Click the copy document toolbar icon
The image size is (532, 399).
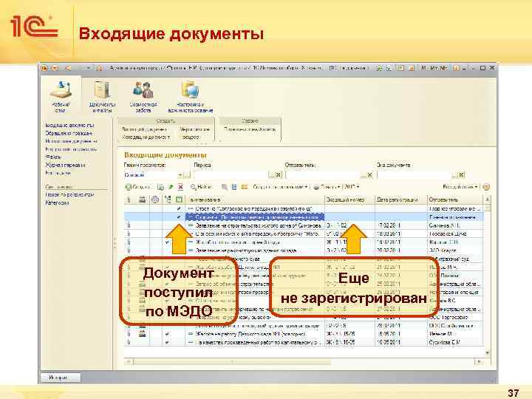[161, 187]
